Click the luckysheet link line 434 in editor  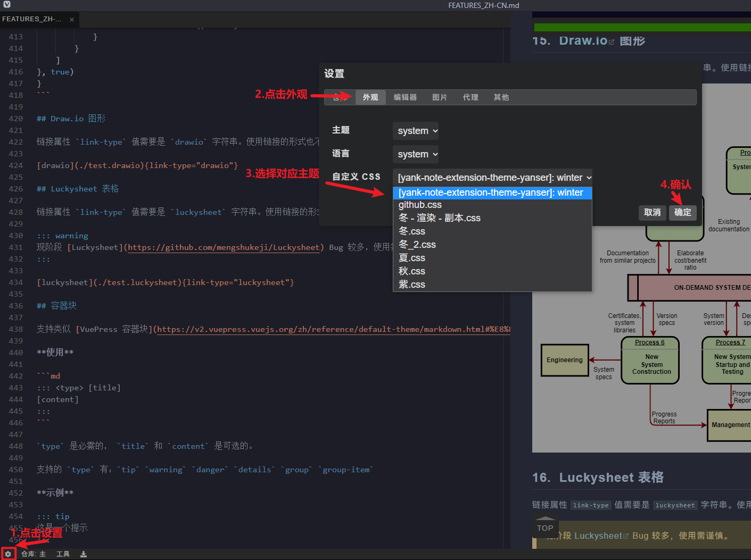click(x=166, y=282)
